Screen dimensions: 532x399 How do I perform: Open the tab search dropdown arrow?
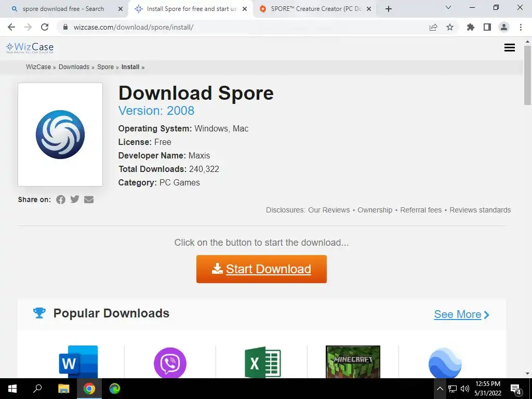pos(448,7)
